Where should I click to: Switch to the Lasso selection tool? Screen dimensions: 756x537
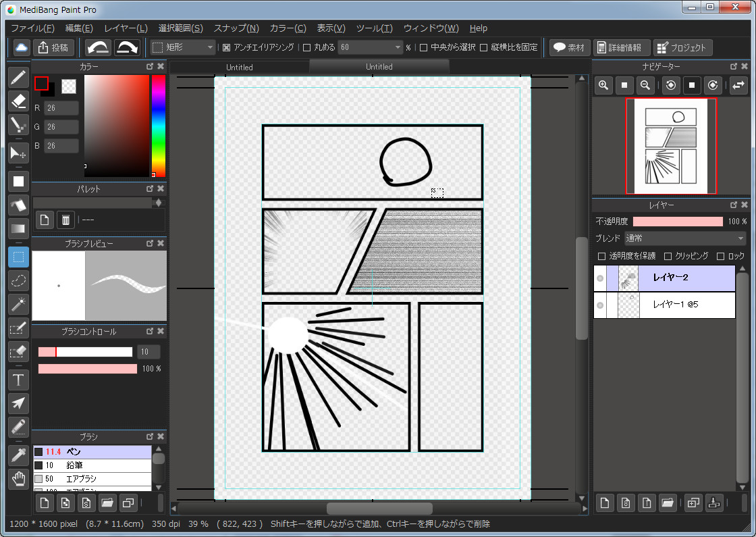coord(18,281)
